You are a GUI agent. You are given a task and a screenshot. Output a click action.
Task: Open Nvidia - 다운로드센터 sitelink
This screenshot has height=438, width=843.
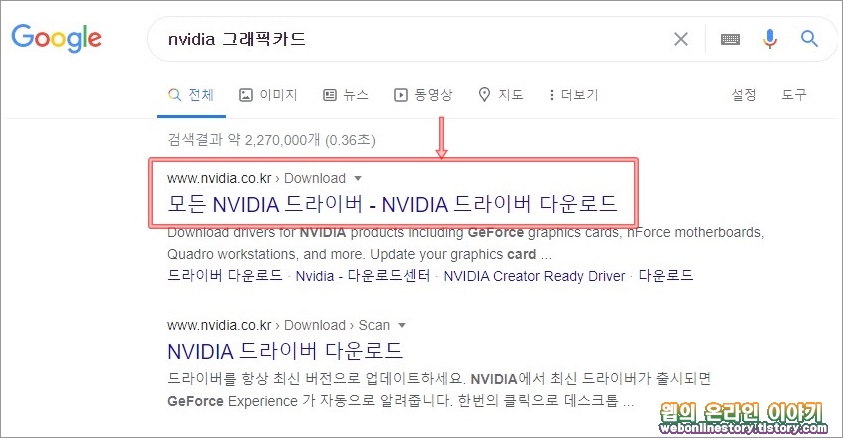coord(363,276)
